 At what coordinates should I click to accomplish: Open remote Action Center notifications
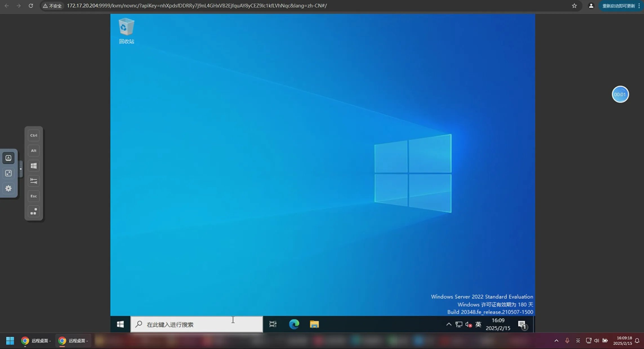pos(522,325)
